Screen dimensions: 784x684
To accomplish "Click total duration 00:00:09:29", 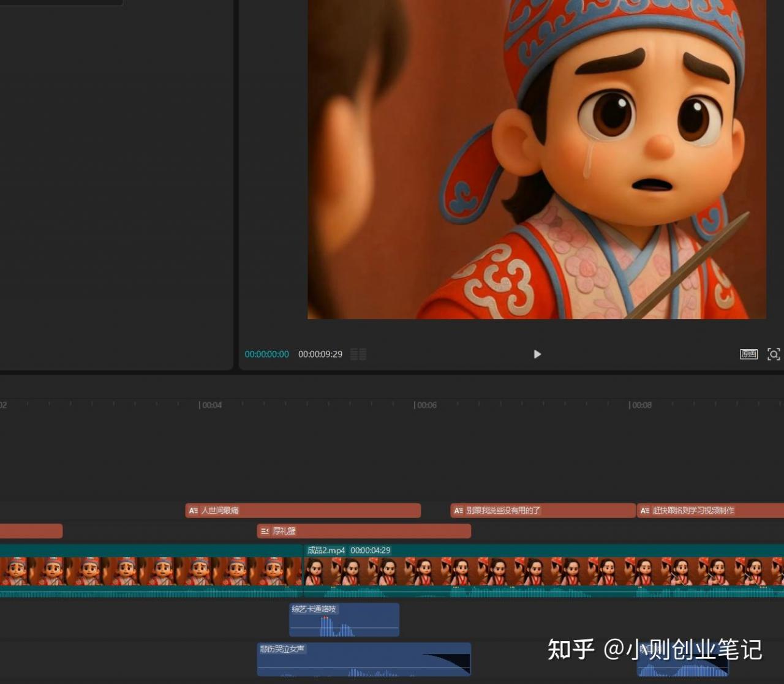I will (320, 354).
